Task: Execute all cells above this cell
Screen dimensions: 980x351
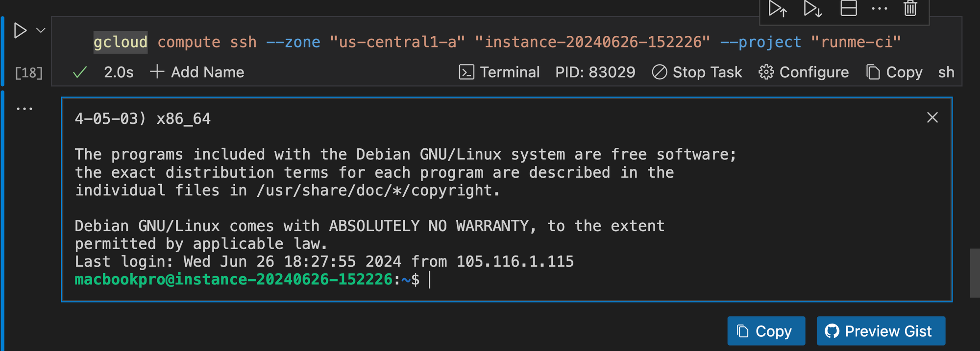Action: pos(778,8)
